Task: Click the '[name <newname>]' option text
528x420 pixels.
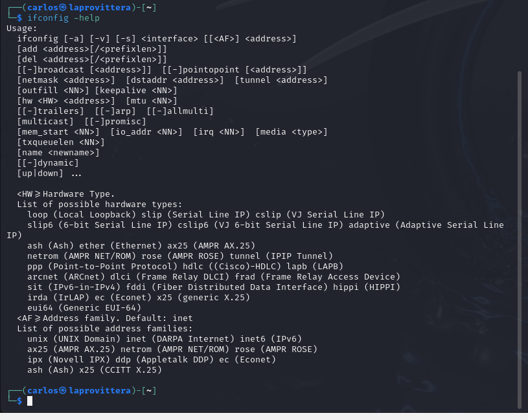Action: [x=58, y=153]
